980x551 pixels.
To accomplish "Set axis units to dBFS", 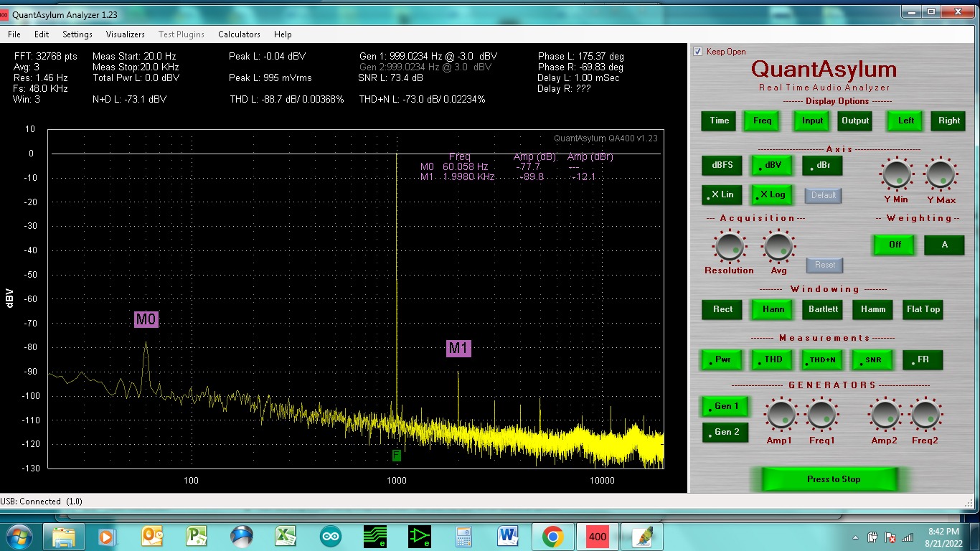I will tap(722, 165).
